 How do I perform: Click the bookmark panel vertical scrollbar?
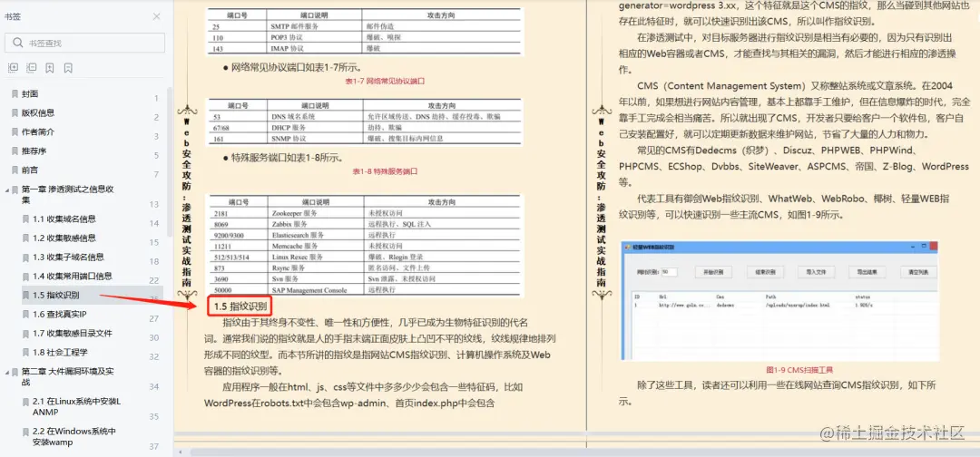(170, 162)
